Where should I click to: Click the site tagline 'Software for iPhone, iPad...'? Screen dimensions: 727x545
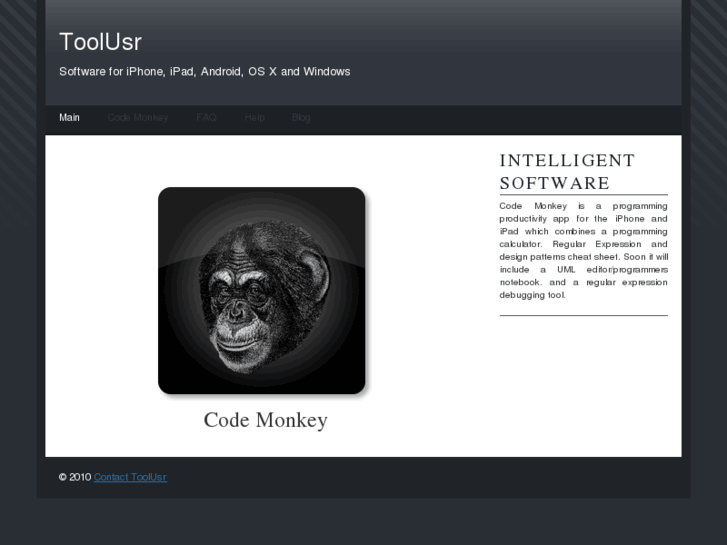[x=204, y=72]
